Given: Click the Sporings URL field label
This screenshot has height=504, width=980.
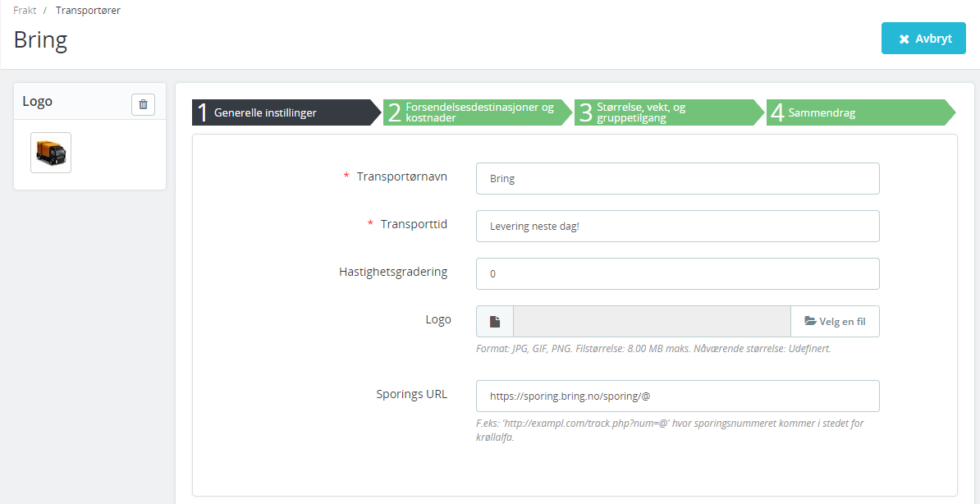Looking at the screenshot, I should pos(412,394).
